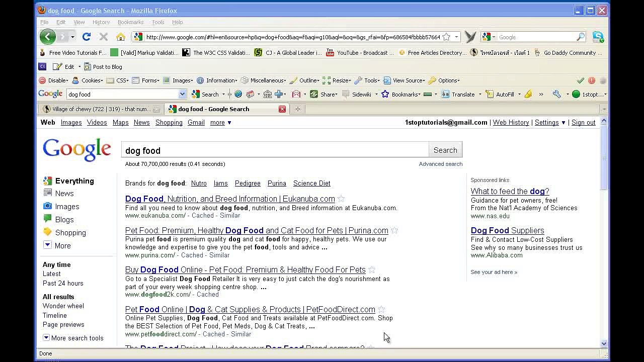Open the Web Developer Disable menu
The height and width of the screenshot is (362, 644).
53,80
